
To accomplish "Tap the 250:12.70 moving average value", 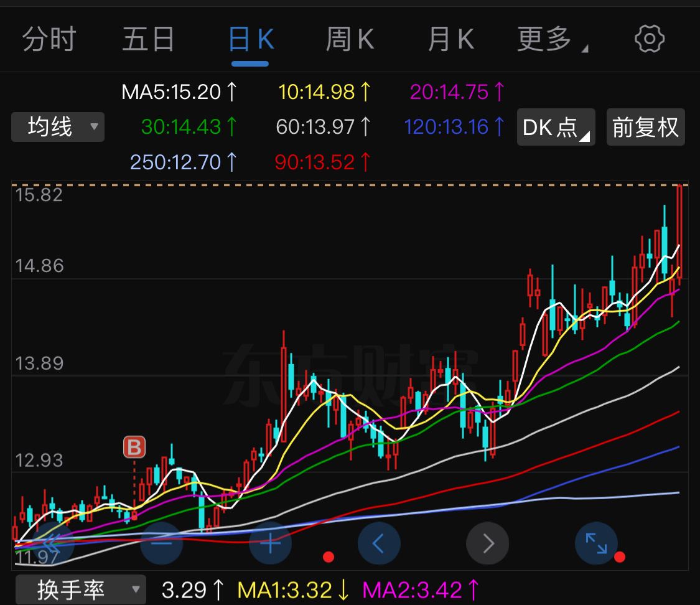I will tap(183, 162).
